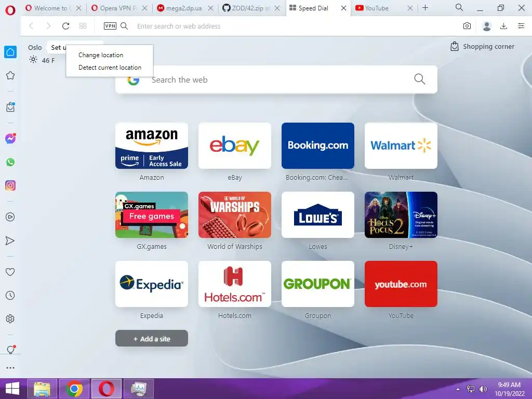Click the Google search magnifier icon

point(420,79)
